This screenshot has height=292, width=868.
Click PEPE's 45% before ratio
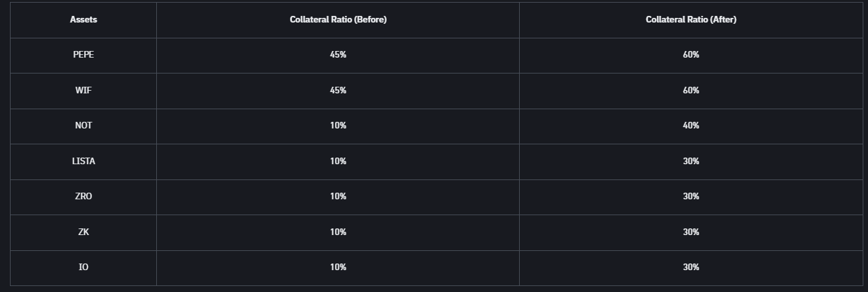(x=338, y=55)
